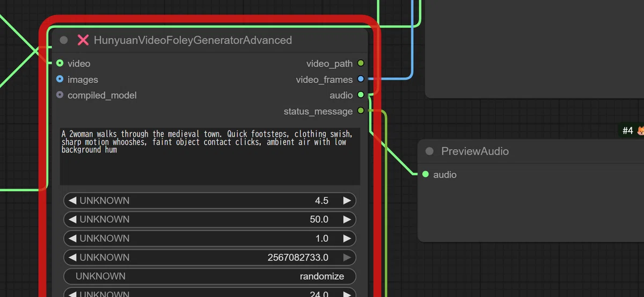Increase the 1.0 value with right arrow
Image resolution: width=644 pixels, height=297 pixels.
(347, 238)
